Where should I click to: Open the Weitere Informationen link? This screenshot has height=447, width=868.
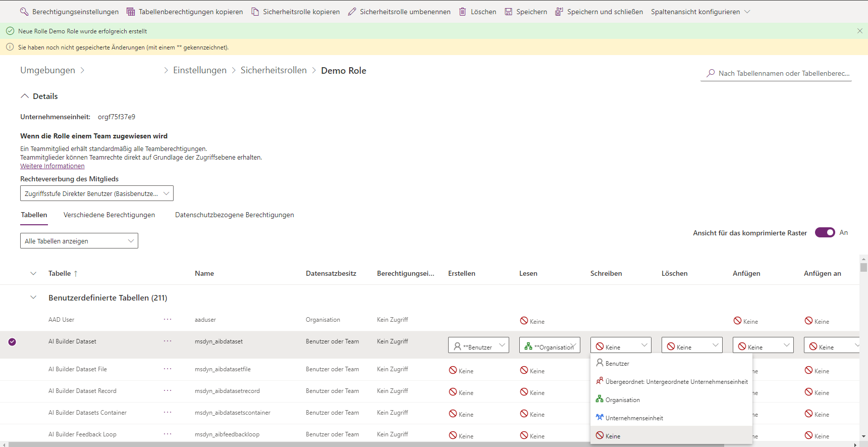pyautogui.click(x=52, y=166)
